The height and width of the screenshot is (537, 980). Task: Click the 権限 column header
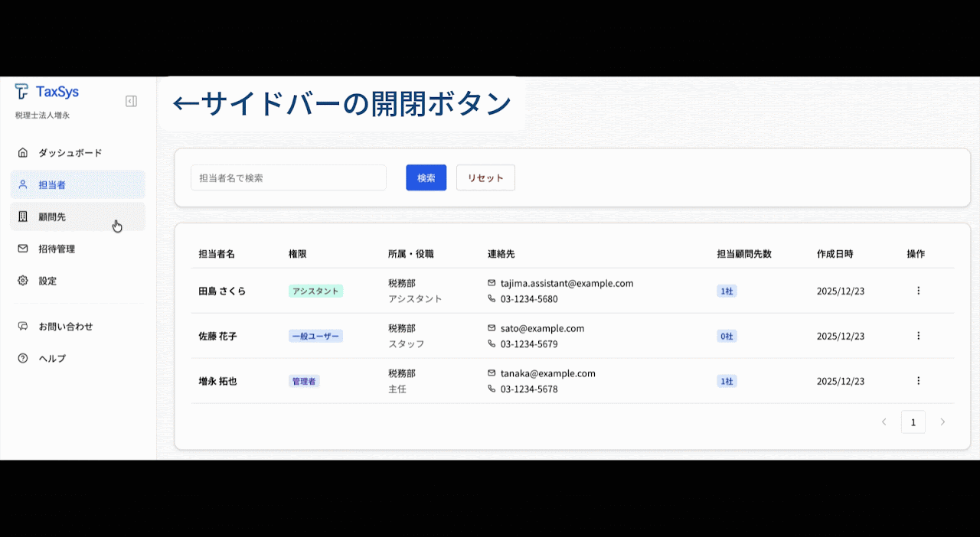297,254
